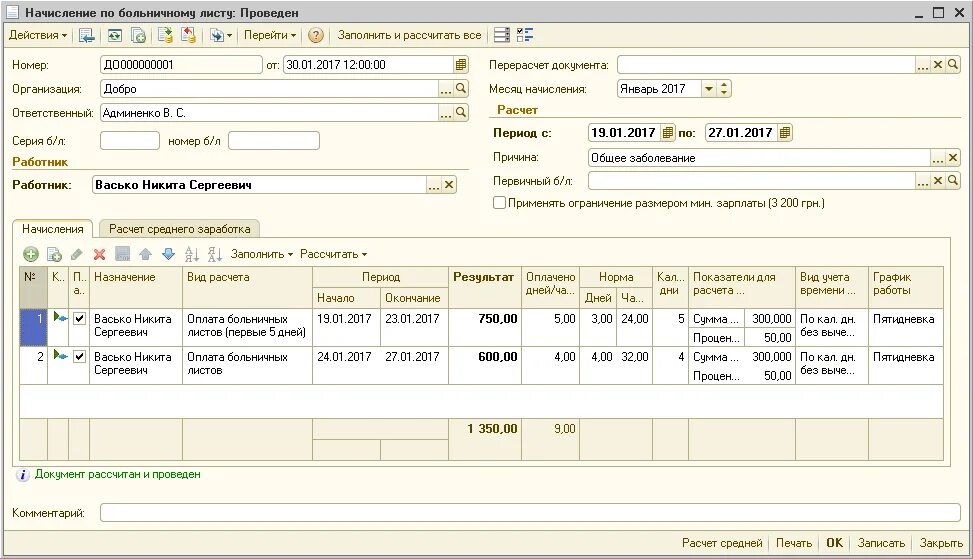This screenshot has width=973, height=559.
Task: Click the pencil edit row icon
Action: 76,254
